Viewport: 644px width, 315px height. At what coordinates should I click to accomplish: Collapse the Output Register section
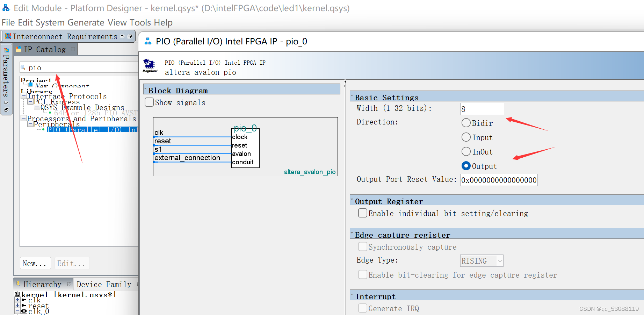[x=352, y=199]
